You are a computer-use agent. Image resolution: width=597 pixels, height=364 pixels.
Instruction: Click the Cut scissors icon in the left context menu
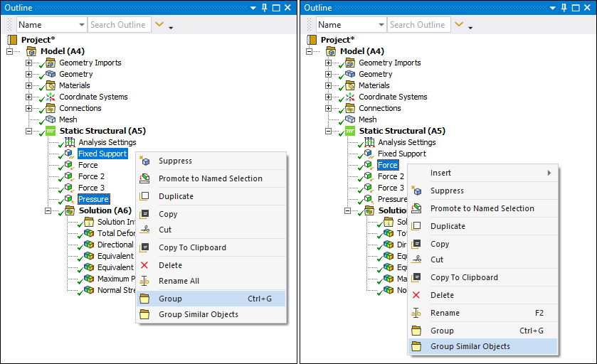[144, 230]
